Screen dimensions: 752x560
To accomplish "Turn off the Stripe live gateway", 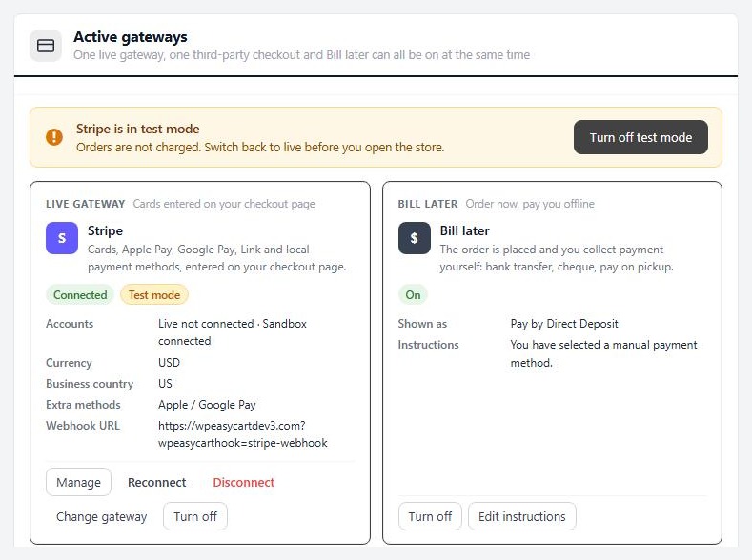I will point(195,516).
